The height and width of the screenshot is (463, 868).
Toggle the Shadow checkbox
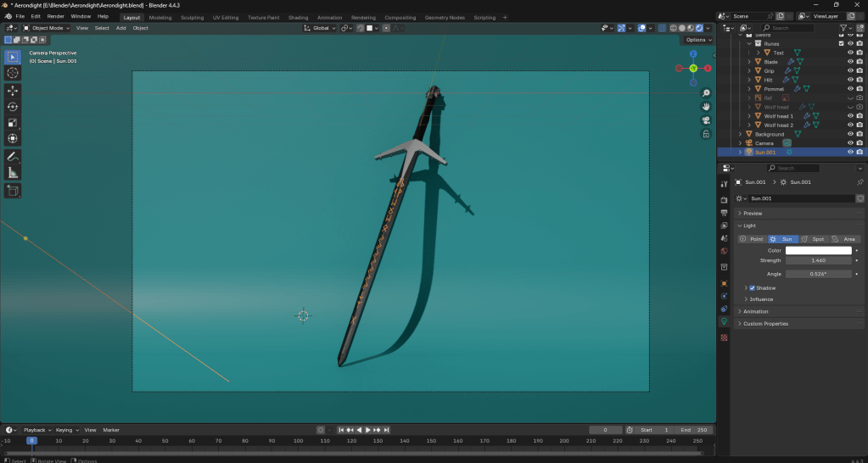[x=752, y=287]
